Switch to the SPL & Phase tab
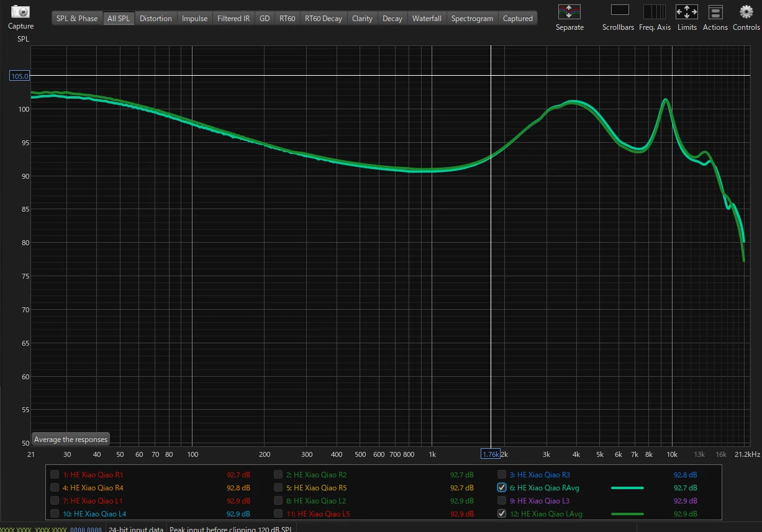Viewport: 762px width, 532px height. pos(77,19)
